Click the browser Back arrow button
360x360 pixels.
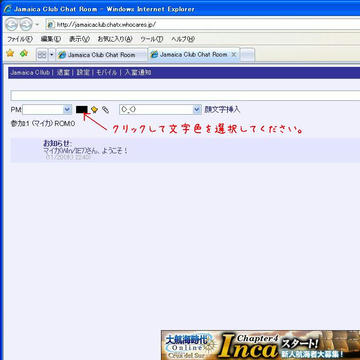12,24
